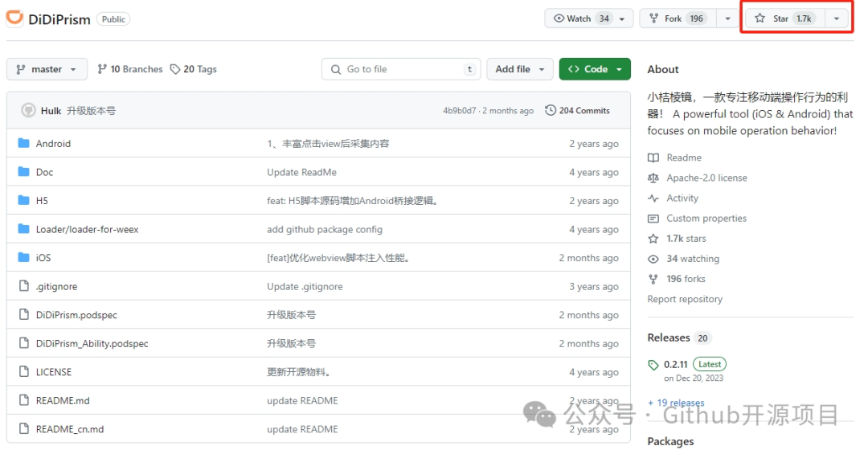Click the star icon beside 1.7k stars
868x450 pixels.
coord(653,239)
